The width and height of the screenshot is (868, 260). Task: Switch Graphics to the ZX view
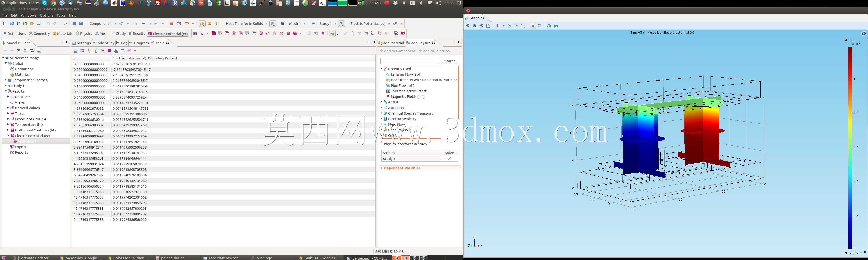[x=523, y=26]
